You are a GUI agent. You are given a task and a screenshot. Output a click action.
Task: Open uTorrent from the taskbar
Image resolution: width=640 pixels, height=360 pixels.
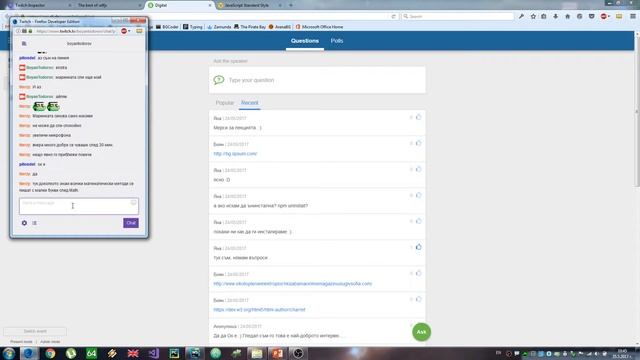tap(71, 353)
